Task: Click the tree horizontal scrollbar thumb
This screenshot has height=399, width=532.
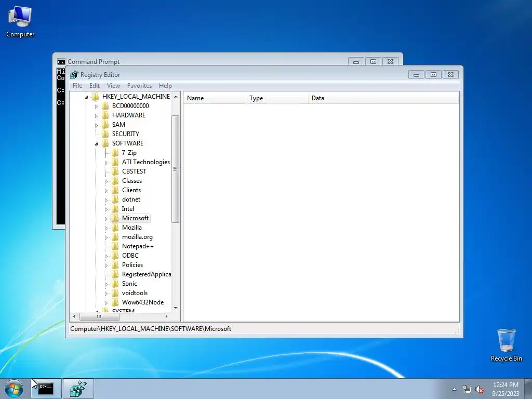Action: pos(99,316)
